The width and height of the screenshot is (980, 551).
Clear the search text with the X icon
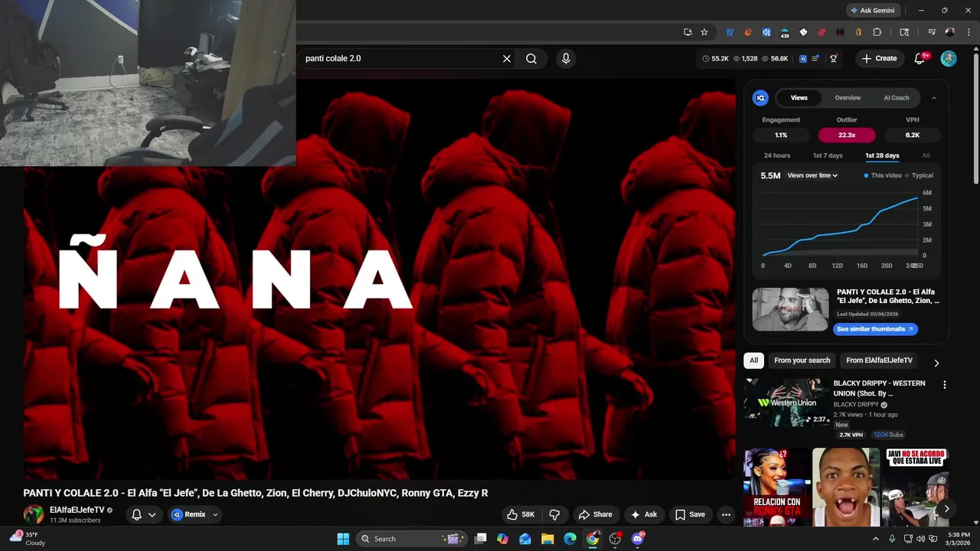pyautogui.click(x=507, y=58)
